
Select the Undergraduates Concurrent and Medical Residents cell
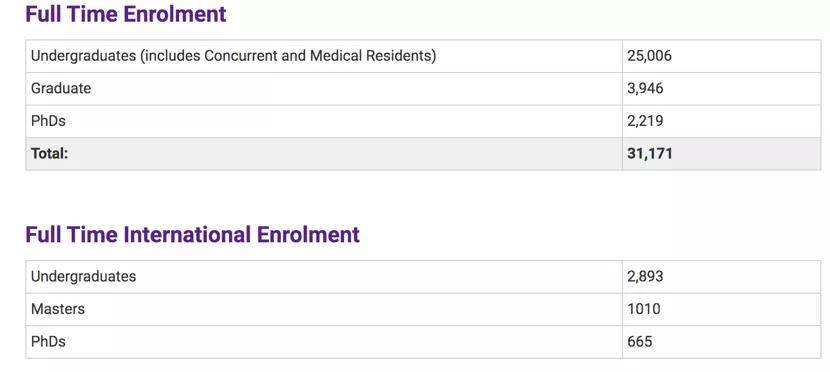pos(324,56)
